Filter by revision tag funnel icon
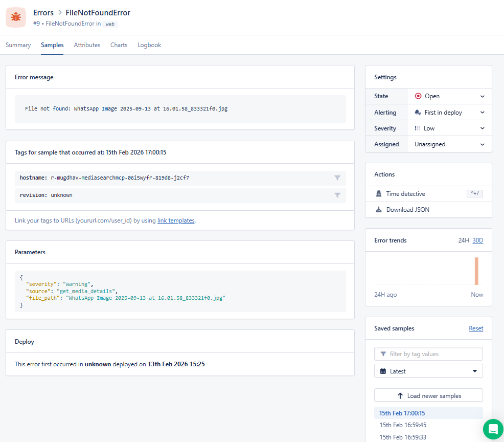The height and width of the screenshot is (442, 504). (337, 195)
